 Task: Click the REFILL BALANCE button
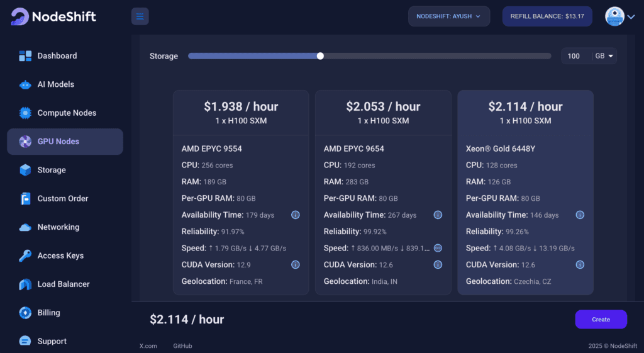(547, 16)
